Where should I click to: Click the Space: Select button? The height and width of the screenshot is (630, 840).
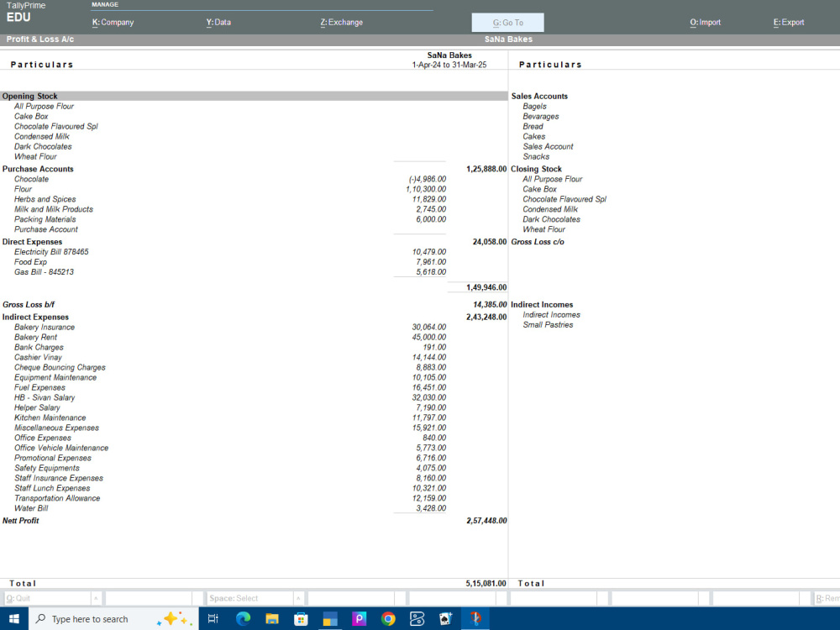click(250, 598)
